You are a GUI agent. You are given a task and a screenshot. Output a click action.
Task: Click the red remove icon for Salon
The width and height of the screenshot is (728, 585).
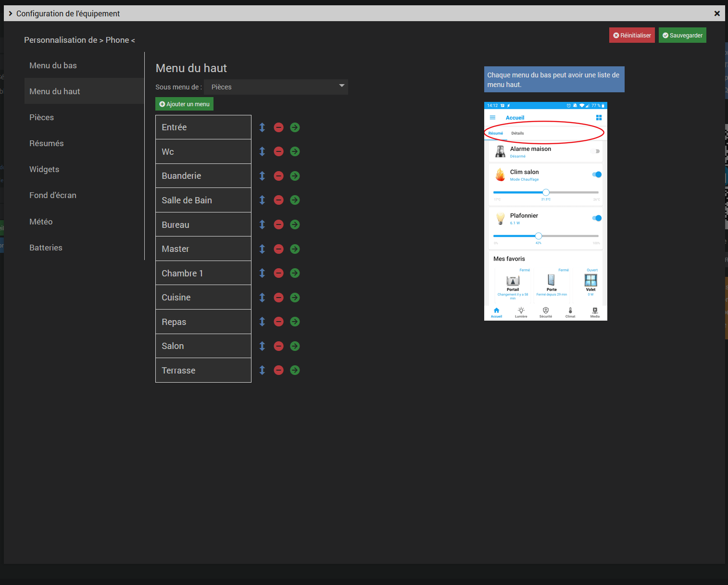pyautogui.click(x=278, y=346)
